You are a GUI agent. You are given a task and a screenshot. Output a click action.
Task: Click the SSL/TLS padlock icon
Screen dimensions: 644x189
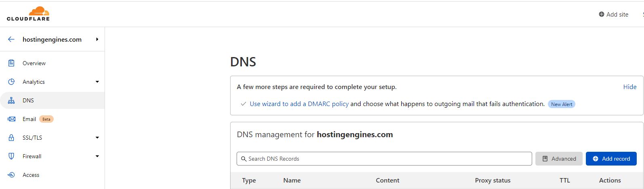(x=11, y=138)
